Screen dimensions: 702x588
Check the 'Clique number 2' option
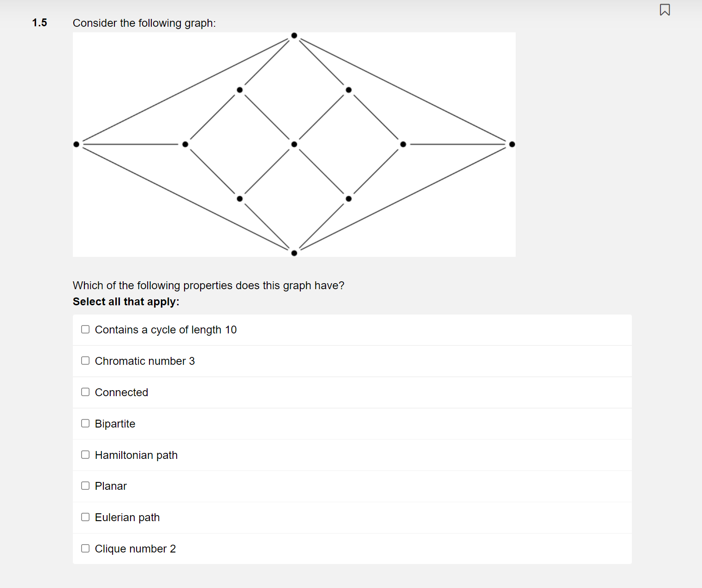(x=85, y=548)
